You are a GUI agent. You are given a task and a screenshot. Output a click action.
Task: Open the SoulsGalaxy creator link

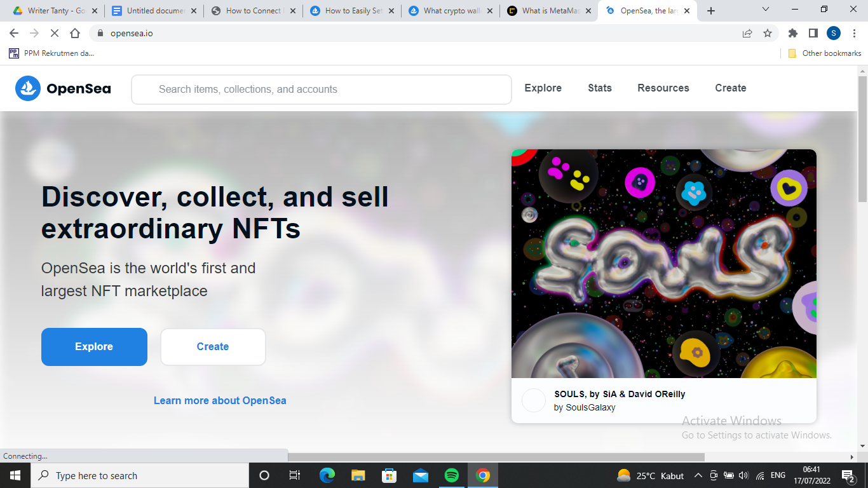click(590, 407)
